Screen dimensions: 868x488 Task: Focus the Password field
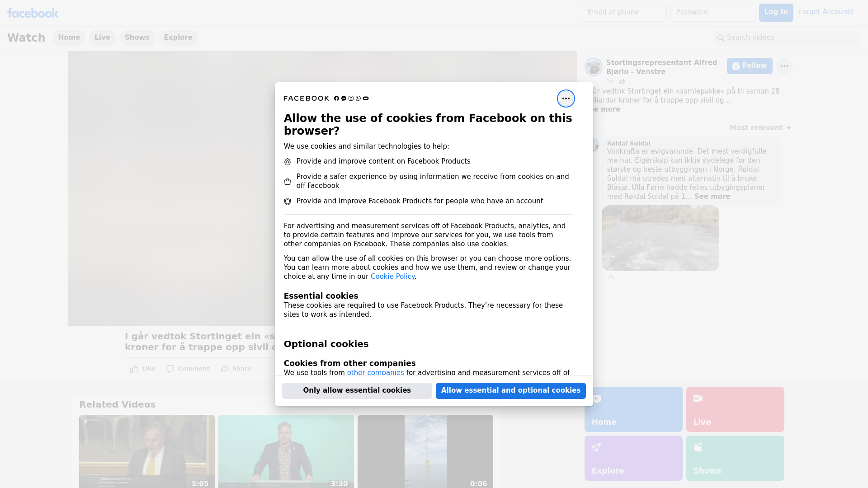(x=712, y=13)
